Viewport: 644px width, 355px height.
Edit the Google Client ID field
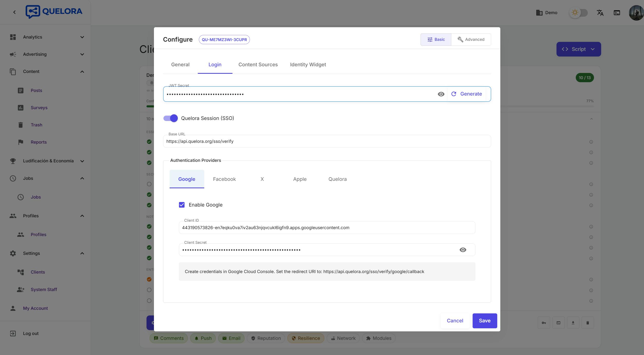(327, 228)
